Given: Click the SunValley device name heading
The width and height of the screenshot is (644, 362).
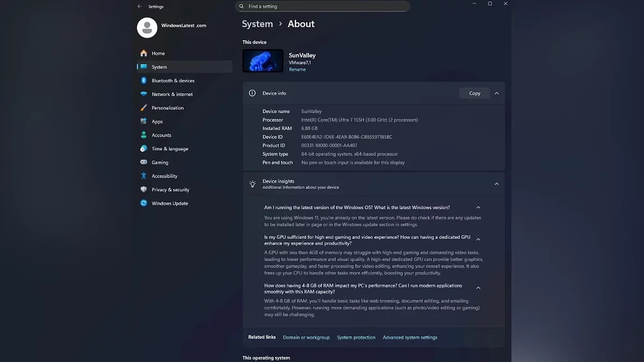Looking at the screenshot, I should click(302, 55).
